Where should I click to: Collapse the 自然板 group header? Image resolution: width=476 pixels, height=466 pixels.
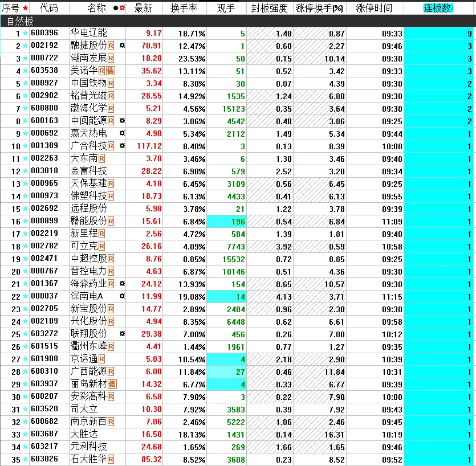[238, 21]
